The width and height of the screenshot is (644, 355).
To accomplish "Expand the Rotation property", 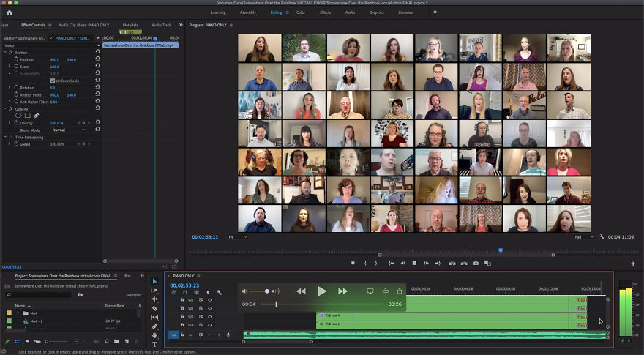I will click(10, 88).
